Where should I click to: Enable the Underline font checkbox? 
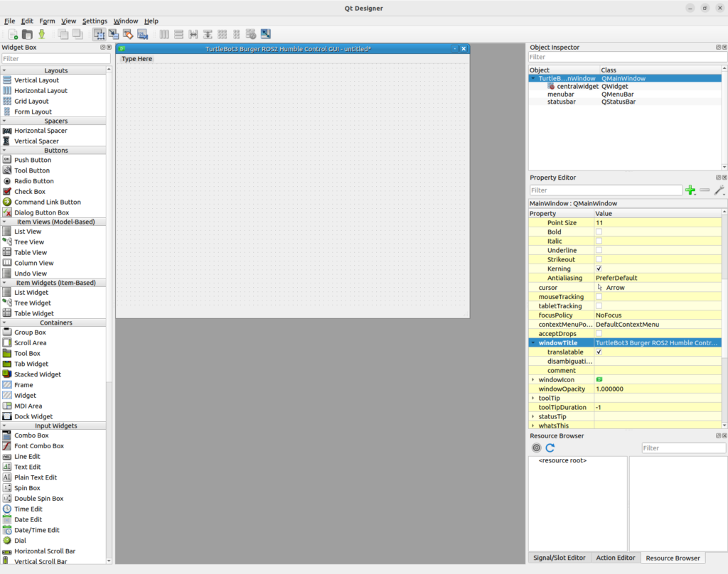point(599,250)
